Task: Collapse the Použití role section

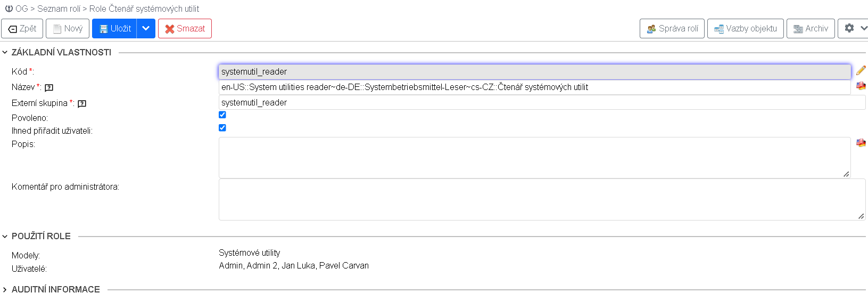Action: tap(5, 237)
